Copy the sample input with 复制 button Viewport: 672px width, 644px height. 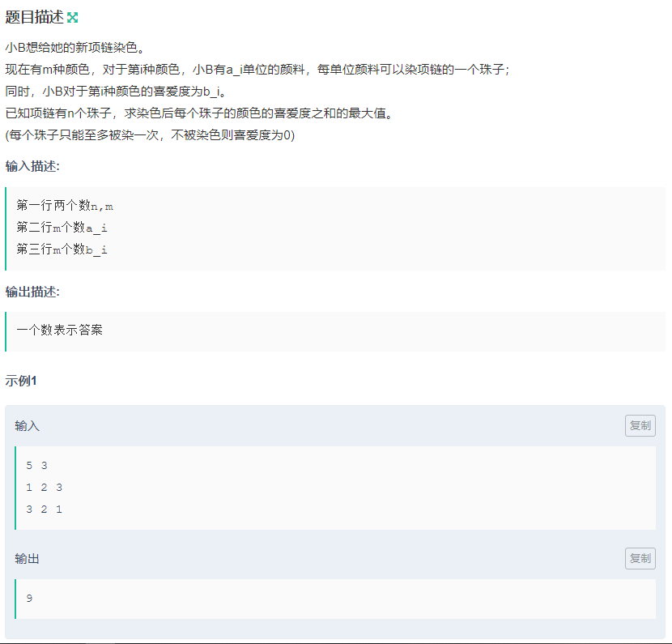pos(640,425)
